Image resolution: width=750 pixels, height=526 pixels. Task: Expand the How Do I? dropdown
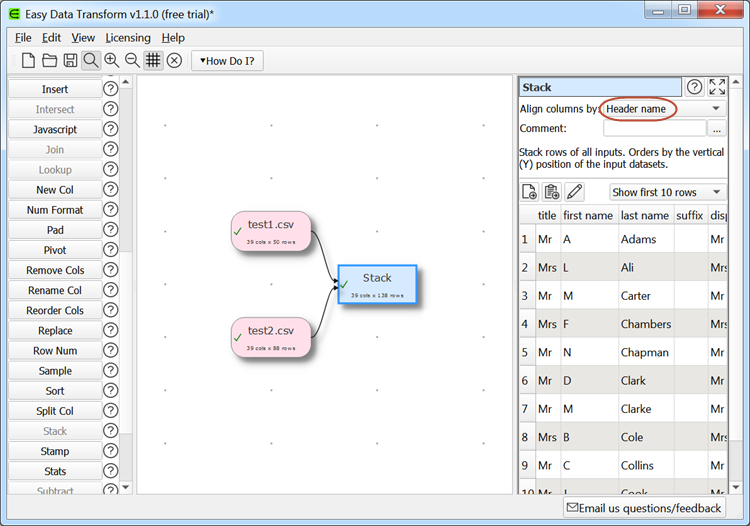(x=227, y=61)
